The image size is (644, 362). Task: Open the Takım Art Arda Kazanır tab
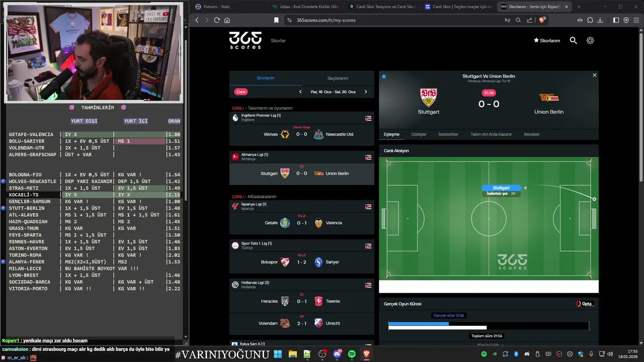point(491,134)
